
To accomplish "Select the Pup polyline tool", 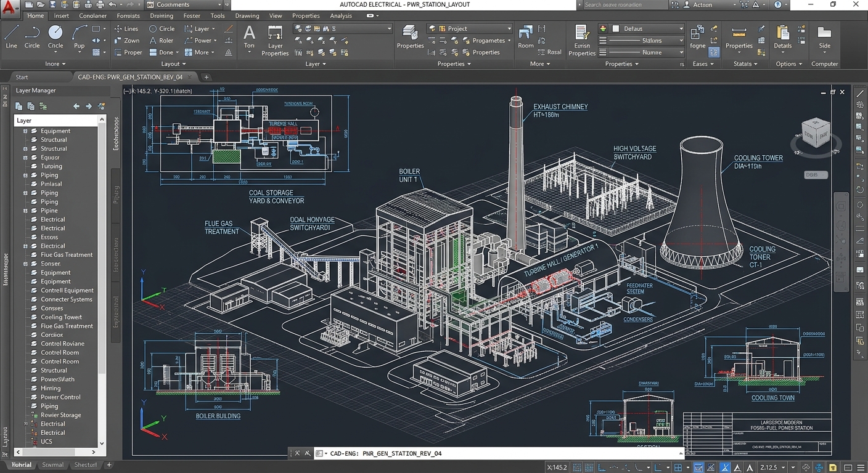I will click(x=79, y=37).
